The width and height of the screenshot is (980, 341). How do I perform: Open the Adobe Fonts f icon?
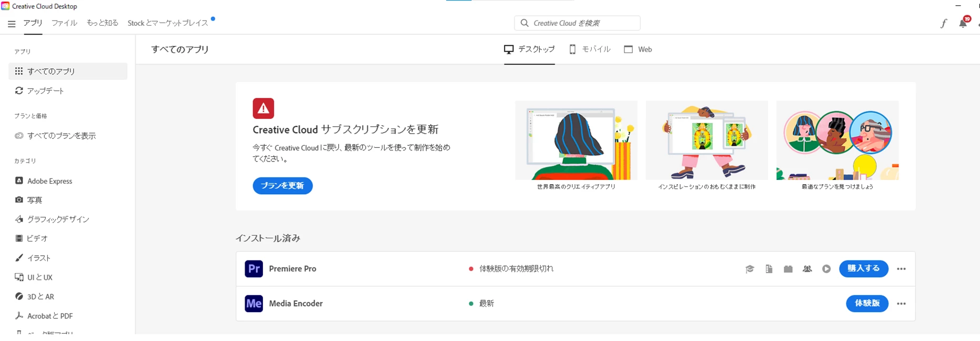[x=944, y=23]
